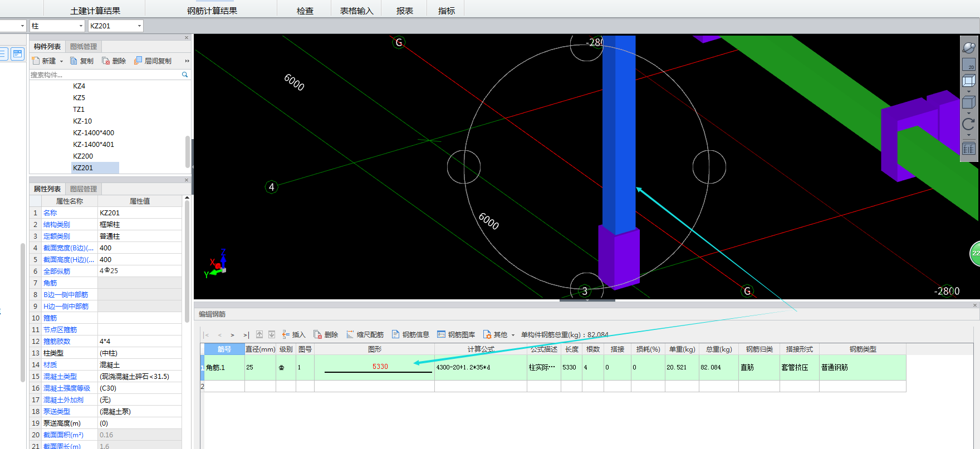Screen dimensions: 980x449
Task: Move rebar row up
Action: [x=259, y=334]
